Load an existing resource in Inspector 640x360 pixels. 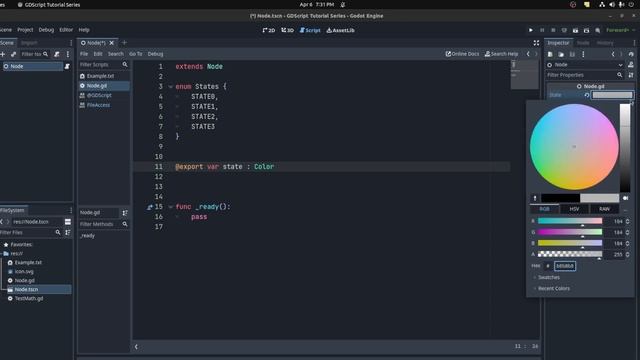click(561, 54)
